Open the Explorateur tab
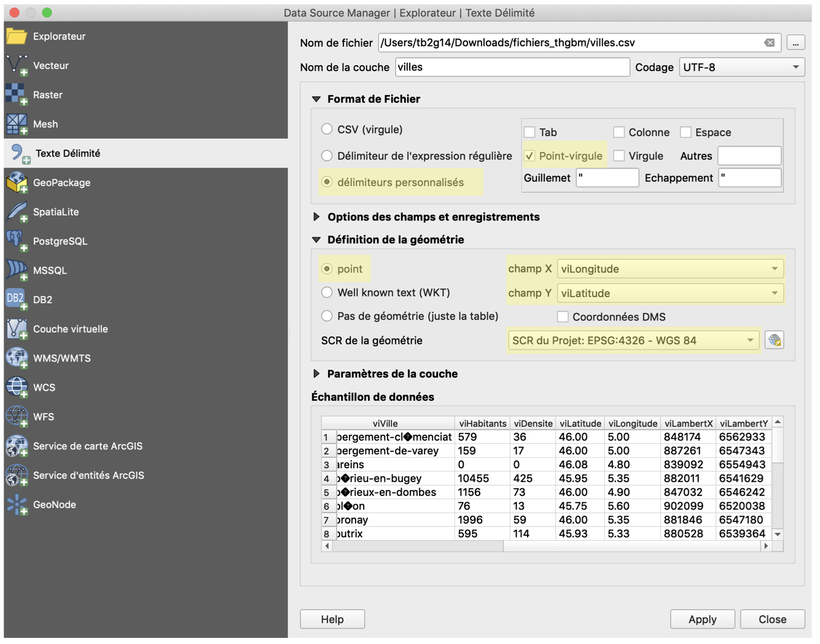This screenshot has height=644, width=820. pyautogui.click(x=59, y=36)
